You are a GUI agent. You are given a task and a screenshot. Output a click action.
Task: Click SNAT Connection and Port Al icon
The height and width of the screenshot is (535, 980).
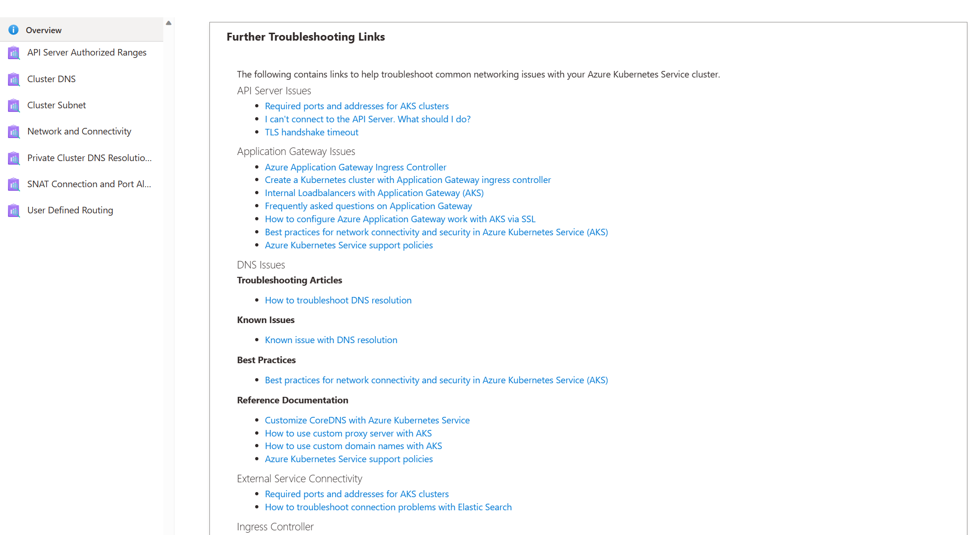tap(13, 184)
